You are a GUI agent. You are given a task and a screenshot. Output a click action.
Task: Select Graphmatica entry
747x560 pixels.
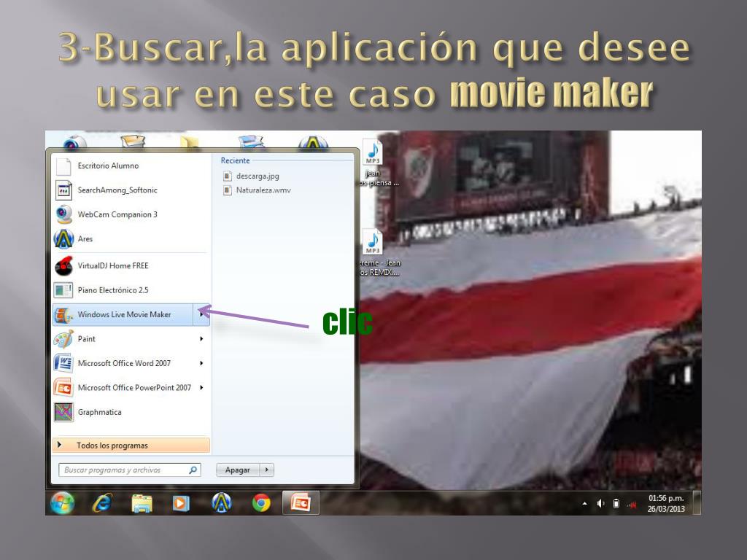131,413
